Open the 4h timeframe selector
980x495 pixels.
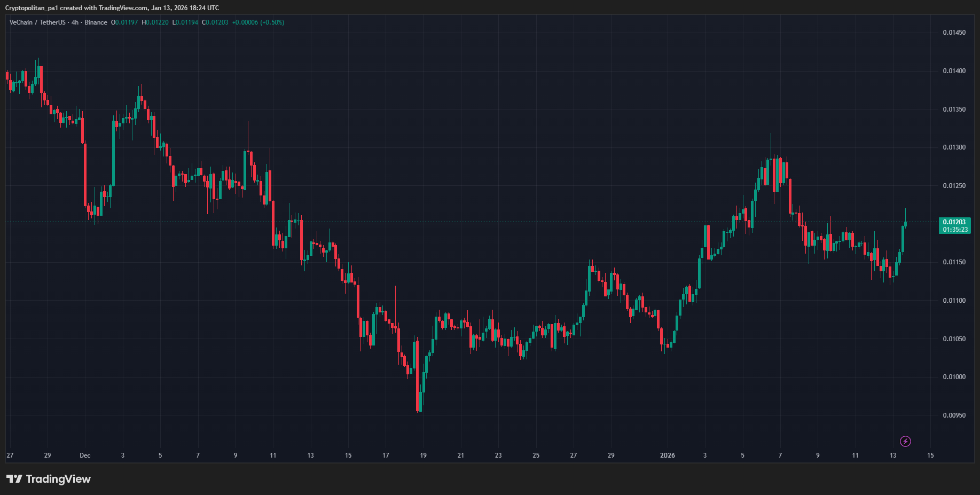(x=74, y=22)
